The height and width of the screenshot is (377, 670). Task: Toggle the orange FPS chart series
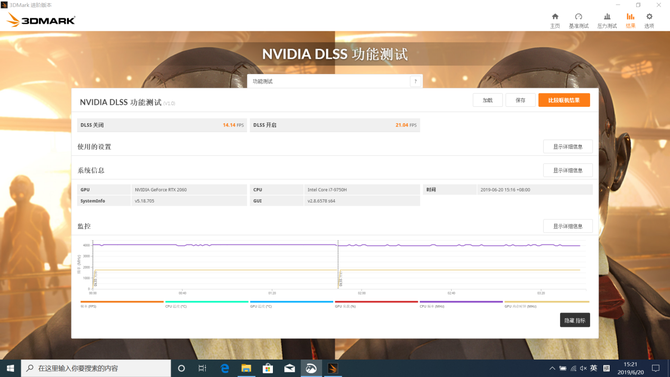[122, 304]
